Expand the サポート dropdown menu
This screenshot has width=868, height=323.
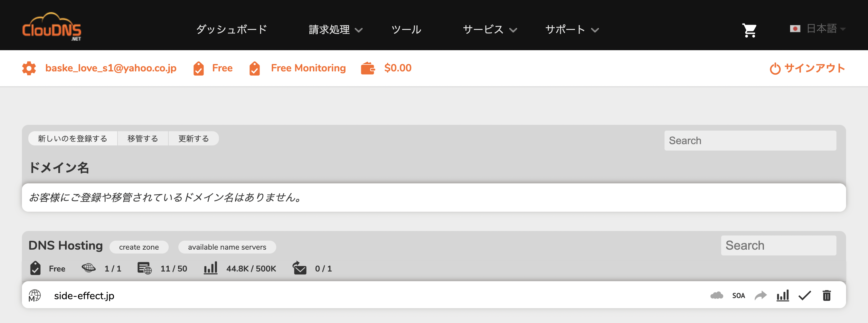pyautogui.click(x=572, y=30)
